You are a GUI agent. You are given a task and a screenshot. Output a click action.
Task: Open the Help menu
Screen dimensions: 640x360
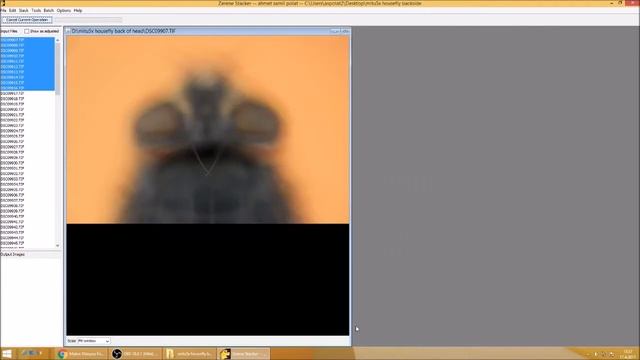[x=78, y=10]
